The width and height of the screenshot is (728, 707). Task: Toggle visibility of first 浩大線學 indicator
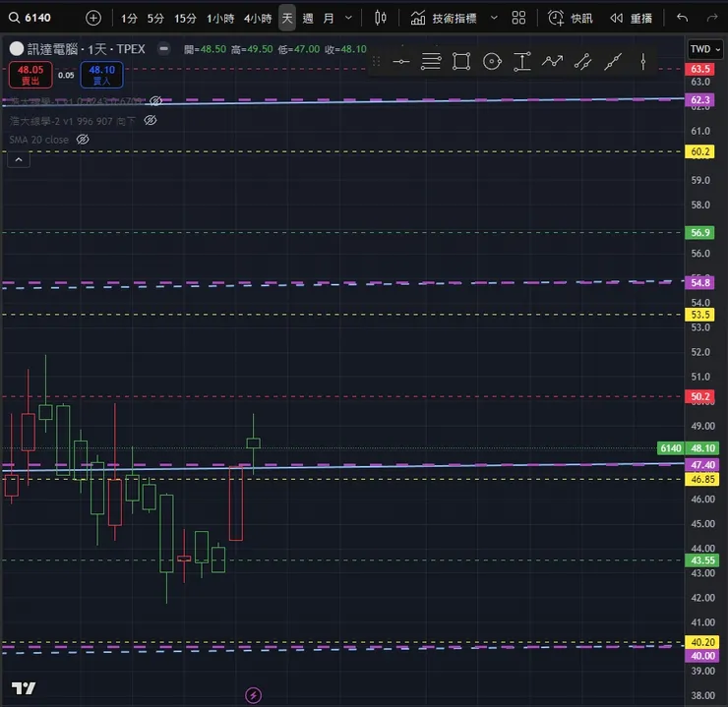(156, 100)
